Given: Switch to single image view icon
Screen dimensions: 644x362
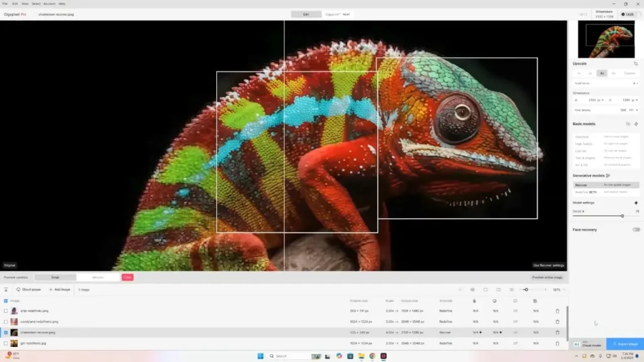Looking at the screenshot, I should pyautogui.click(x=486, y=290).
